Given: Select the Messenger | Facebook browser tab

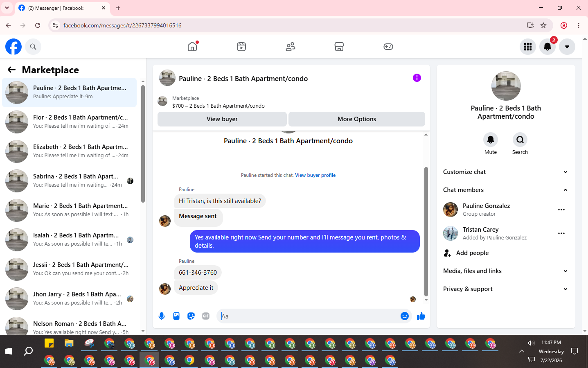Looking at the screenshot, I should coord(63,8).
